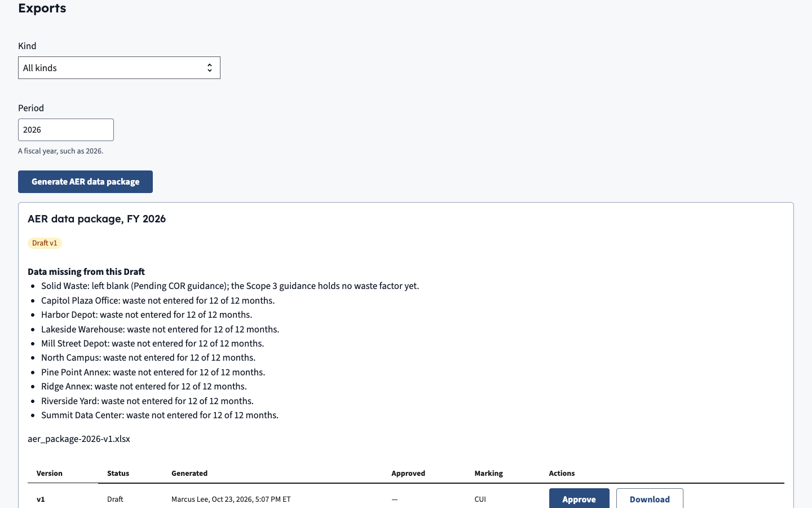Click the Marking column header
This screenshot has height=508, width=812.
click(489, 473)
